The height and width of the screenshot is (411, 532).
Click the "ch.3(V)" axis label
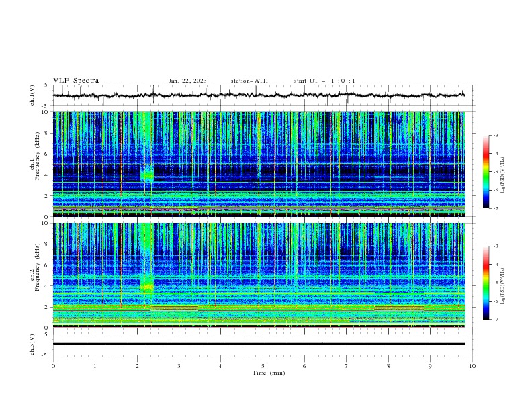[32, 345]
